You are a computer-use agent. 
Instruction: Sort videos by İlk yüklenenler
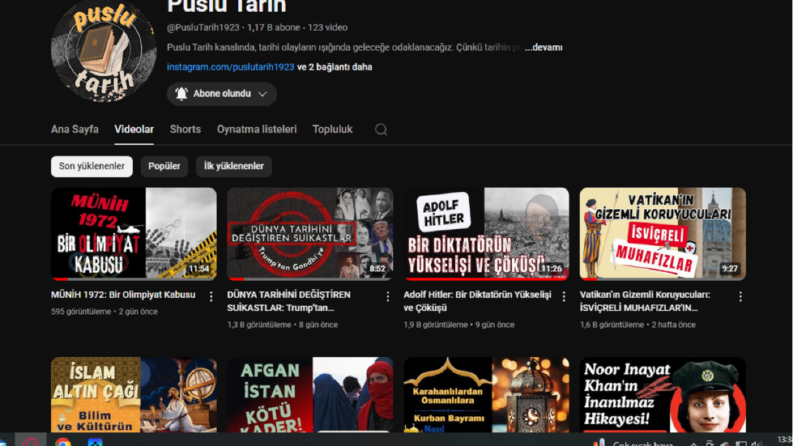click(x=234, y=166)
